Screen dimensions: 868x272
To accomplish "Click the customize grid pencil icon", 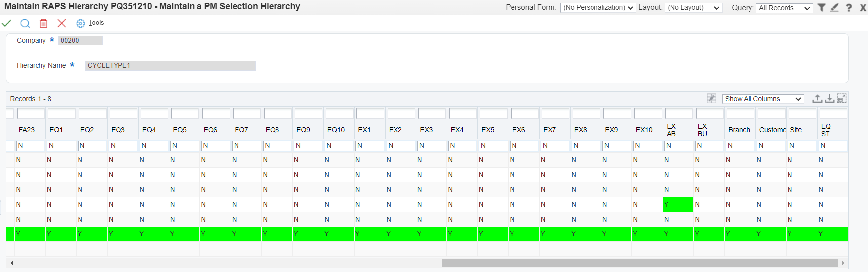I will point(711,99).
